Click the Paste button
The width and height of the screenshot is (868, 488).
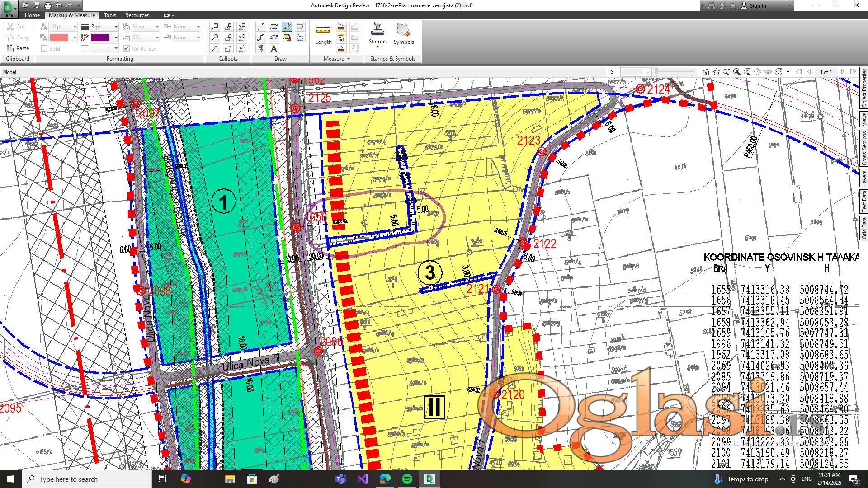pyautogui.click(x=18, y=48)
